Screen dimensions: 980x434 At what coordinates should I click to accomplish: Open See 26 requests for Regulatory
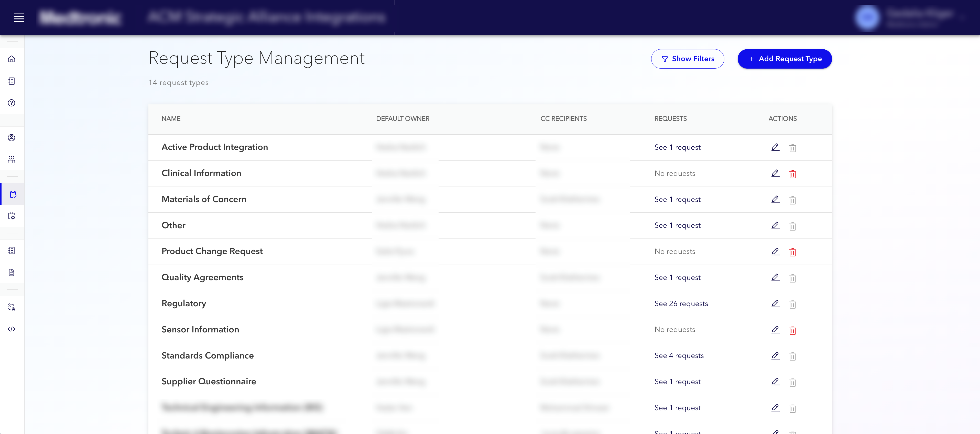pyautogui.click(x=681, y=303)
